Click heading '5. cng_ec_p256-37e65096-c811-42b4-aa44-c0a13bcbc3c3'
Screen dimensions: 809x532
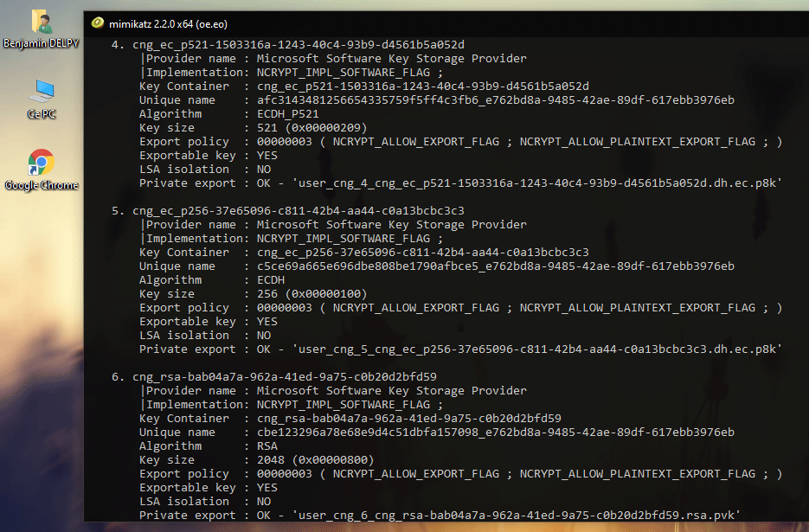pyautogui.click(x=288, y=211)
